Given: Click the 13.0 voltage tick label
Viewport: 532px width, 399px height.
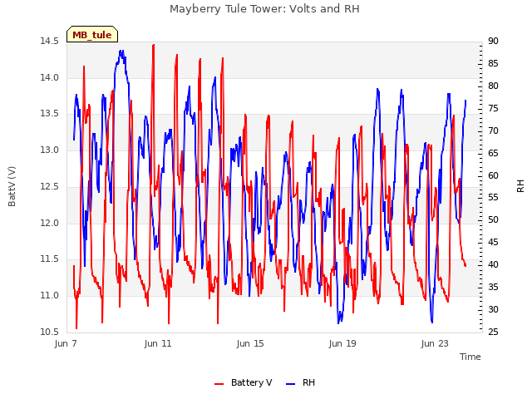Looking at the screenshot, I should (x=50, y=150).
